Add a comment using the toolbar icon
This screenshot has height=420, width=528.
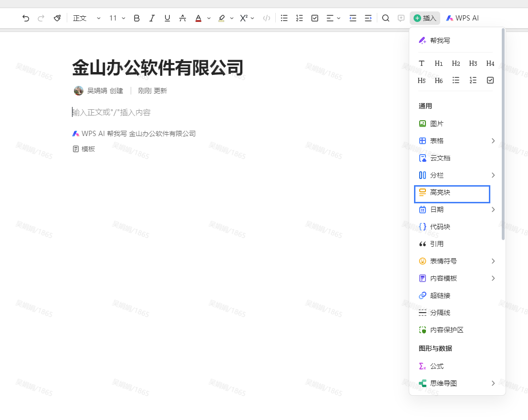coord(401,18)
